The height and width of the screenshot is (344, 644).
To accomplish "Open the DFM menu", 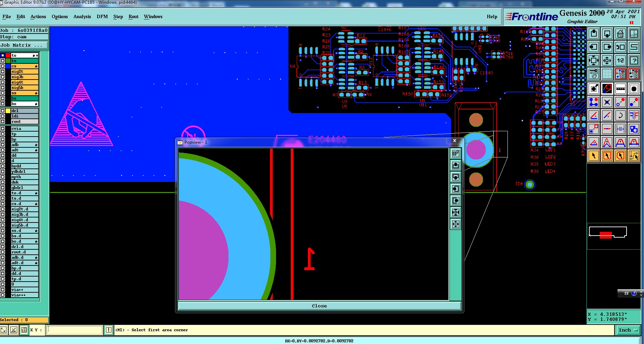I will click(102, 16).
